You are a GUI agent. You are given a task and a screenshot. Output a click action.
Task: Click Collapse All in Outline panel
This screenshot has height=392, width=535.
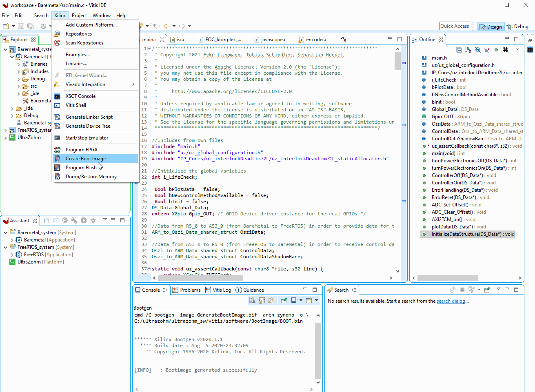click(459, 50)
